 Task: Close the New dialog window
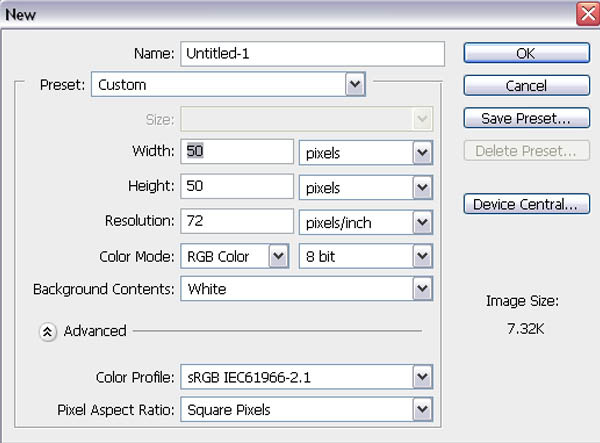586,14
